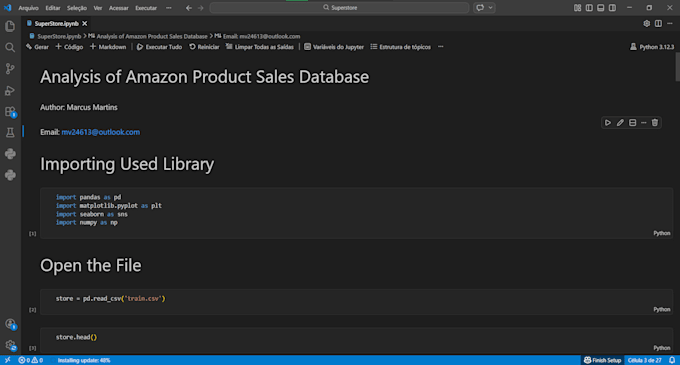680x365 pixels.
Task: Toggle the secondary side bar layout button
Action: (612, 8)
